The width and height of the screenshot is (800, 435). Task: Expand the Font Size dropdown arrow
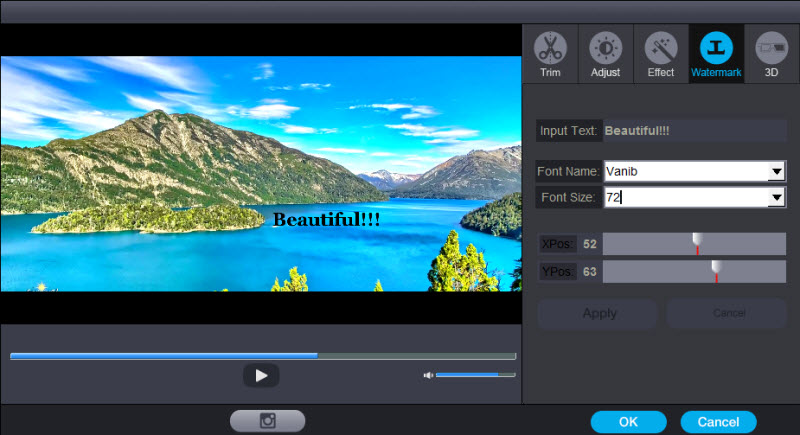coord(775,198)
